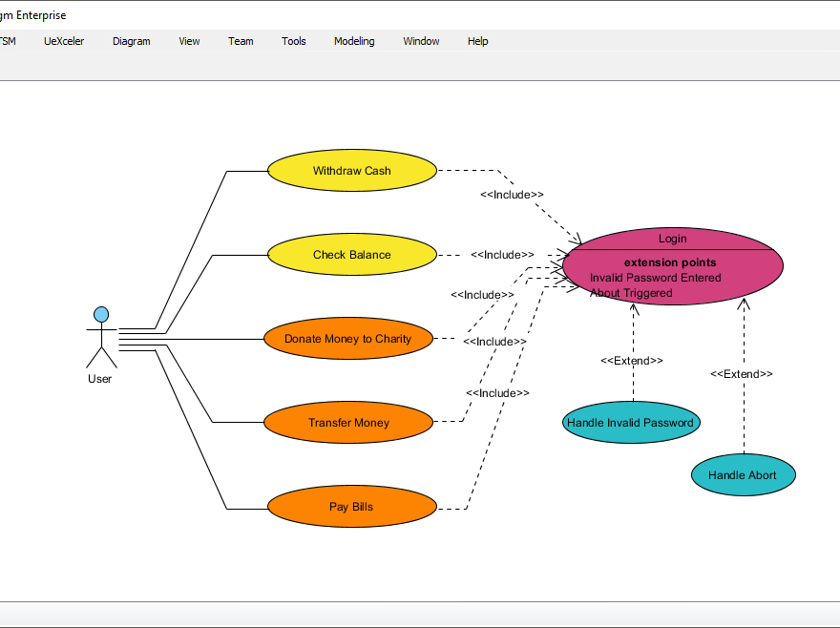This screenshot has height=628, width=840.
Task: Select the Pay Bills use case
Action: [x=351, y=507]
